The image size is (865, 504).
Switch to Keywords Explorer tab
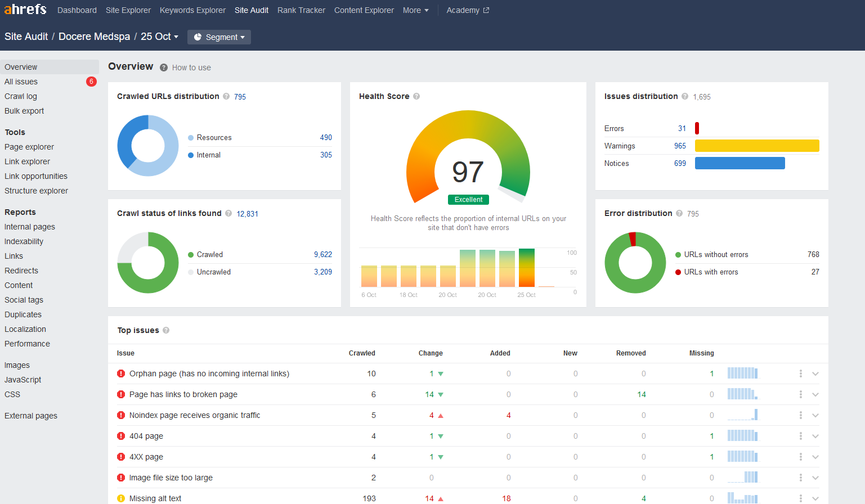pos(192,10)
